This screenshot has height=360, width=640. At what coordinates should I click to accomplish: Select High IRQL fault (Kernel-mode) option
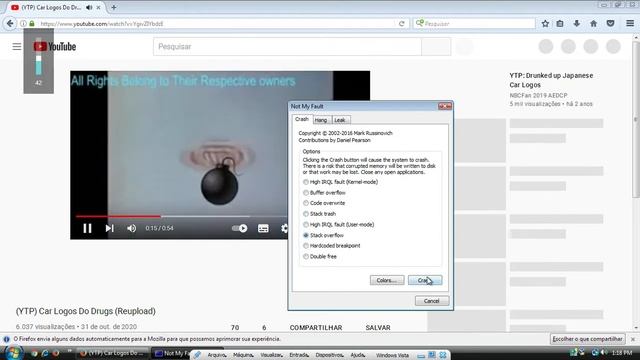point(341,182)
